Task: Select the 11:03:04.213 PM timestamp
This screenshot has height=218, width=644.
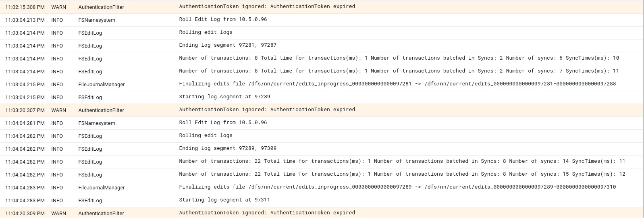Action: [x=25, y=20]
